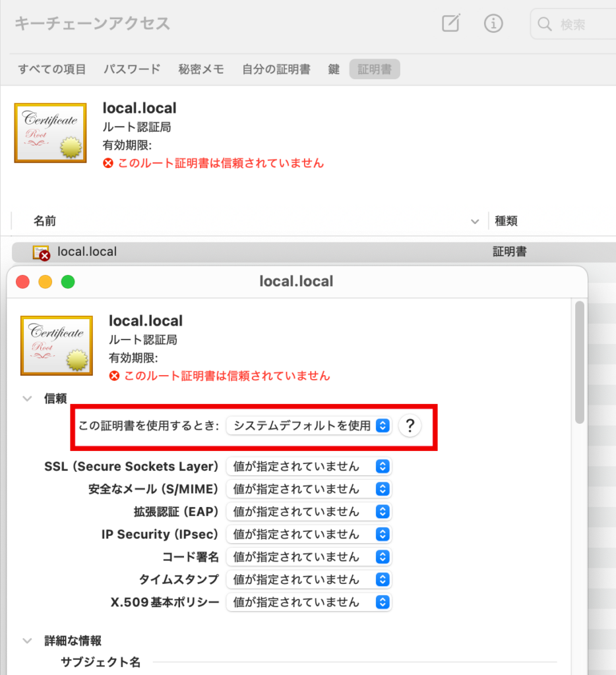Click the yellow minimize window button

[46, 282]
